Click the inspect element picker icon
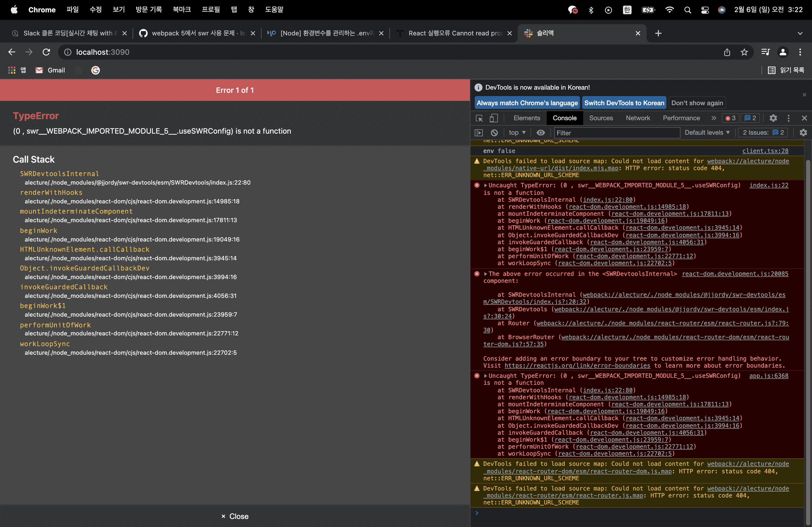 point(479,118)
